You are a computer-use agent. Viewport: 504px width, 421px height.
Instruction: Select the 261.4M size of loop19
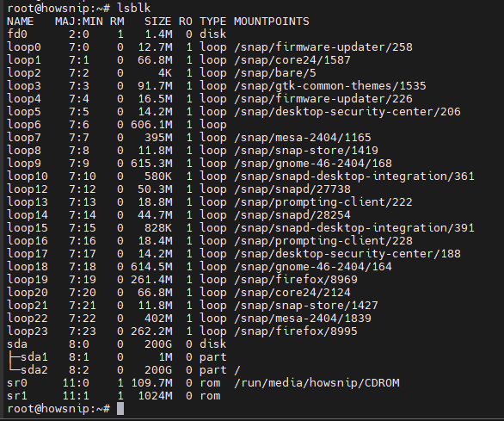(x=151, y=280)
